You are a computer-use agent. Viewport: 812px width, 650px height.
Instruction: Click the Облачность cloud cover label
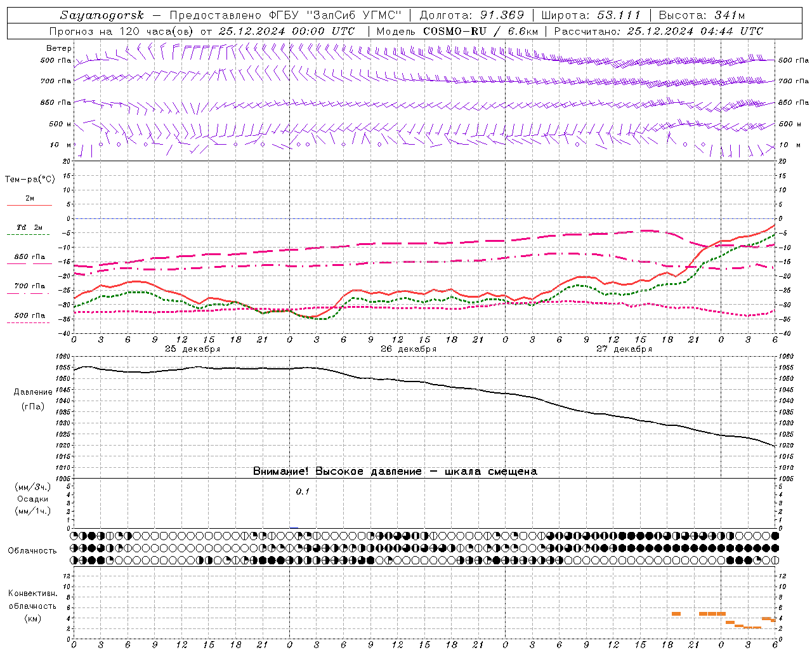tap(32, 551)
